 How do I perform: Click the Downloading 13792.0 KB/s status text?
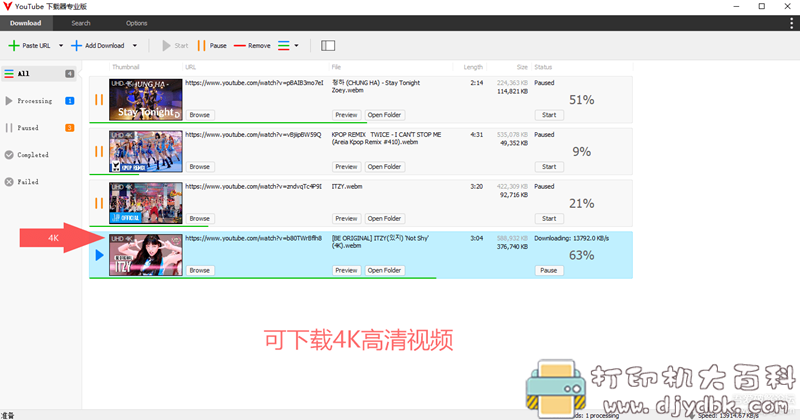pos(571,238)
